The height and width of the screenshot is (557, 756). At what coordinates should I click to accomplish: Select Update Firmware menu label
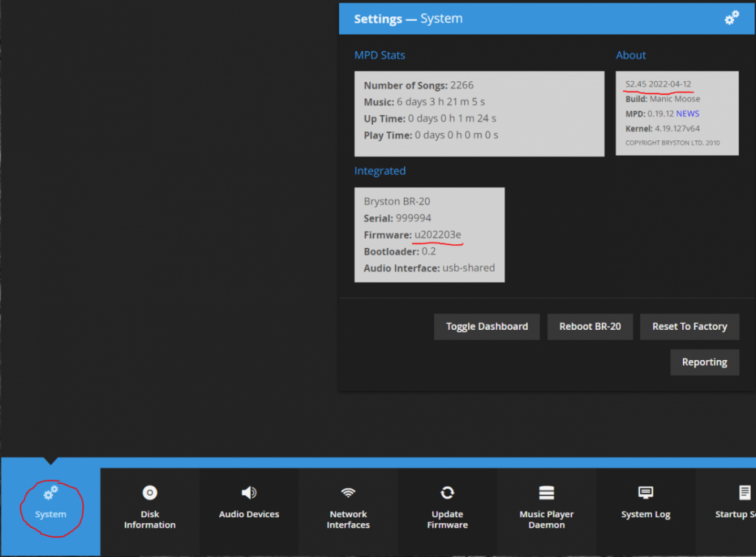click(447, 519)
